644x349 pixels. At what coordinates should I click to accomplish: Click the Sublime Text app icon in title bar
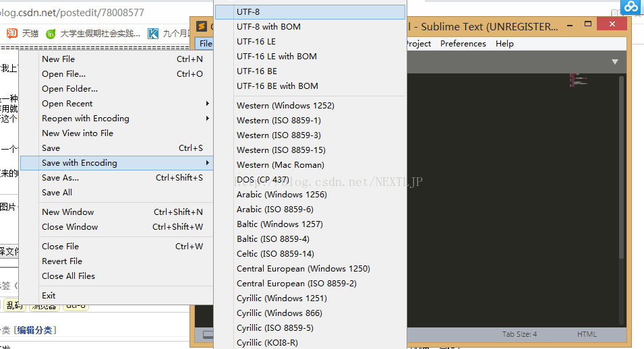(x=201, y=27)
